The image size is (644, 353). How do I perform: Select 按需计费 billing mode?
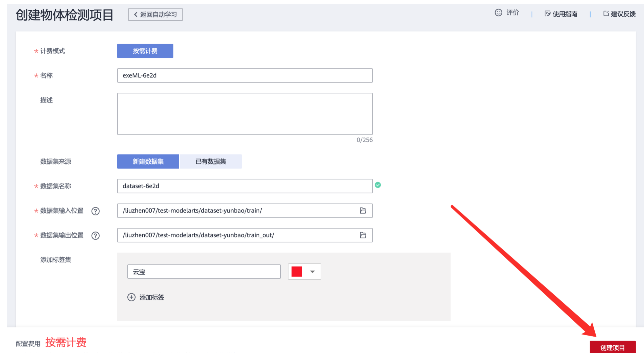coord(145,51)
